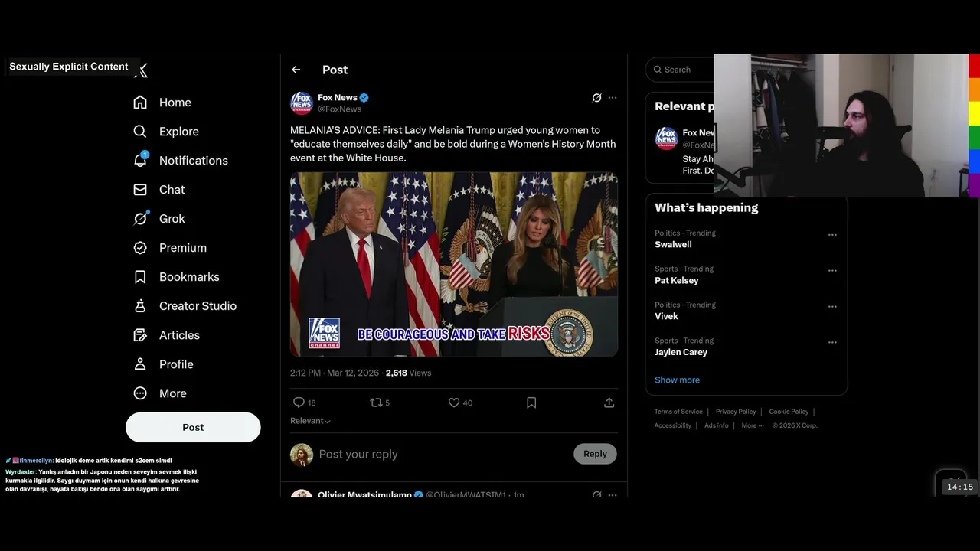Screen dimensions: 980x551
Task: Open the Jaylen Carey trending topic
Action: coord(681,352)
